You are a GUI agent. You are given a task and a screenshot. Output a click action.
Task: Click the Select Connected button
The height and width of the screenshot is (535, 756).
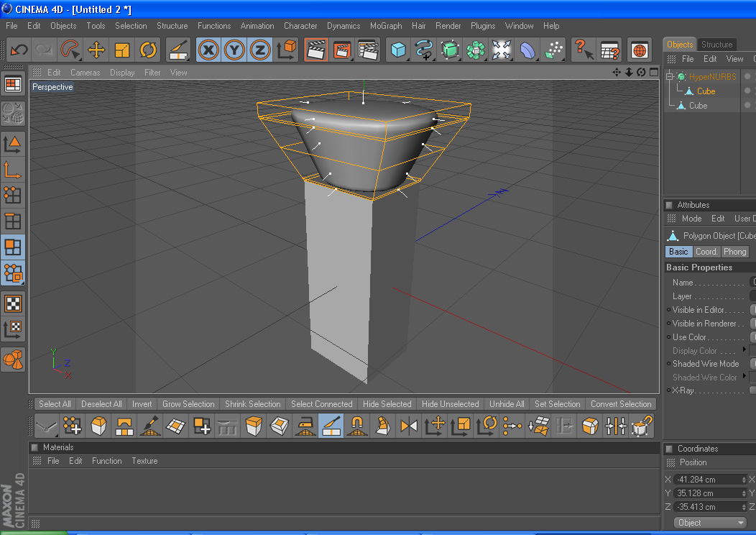[322, 404]
